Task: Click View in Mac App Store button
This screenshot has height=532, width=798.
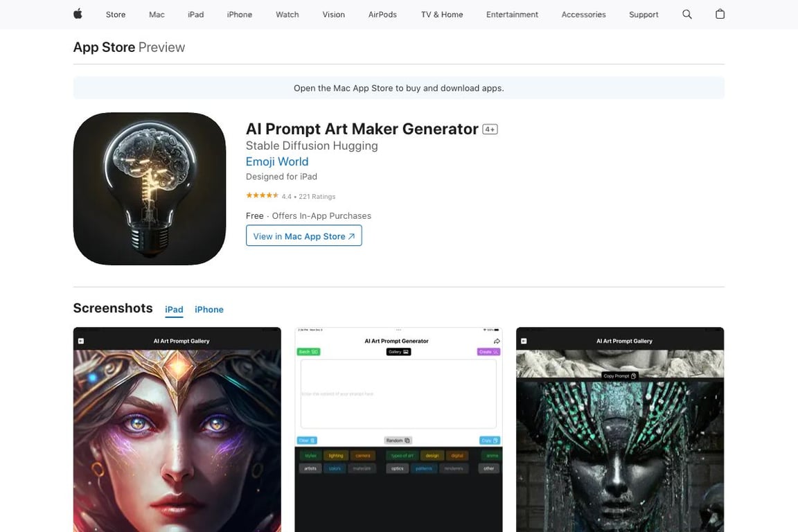Action: [x=304, y=236]
